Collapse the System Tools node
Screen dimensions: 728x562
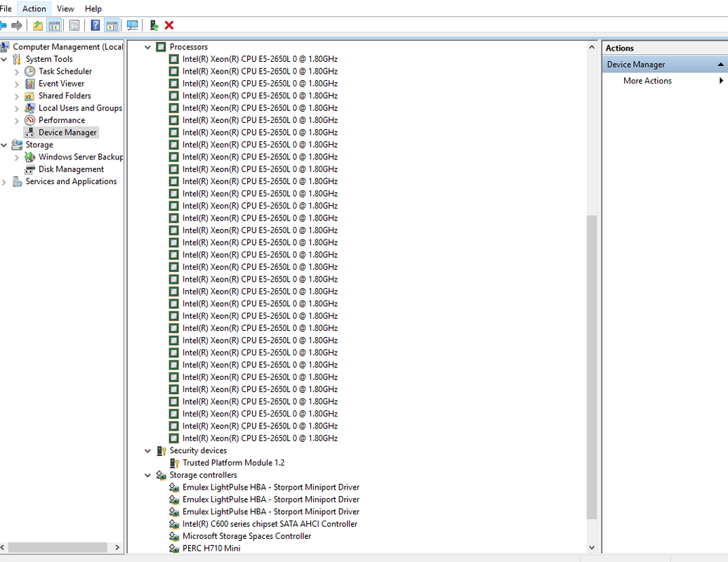(x=4, y=59)
